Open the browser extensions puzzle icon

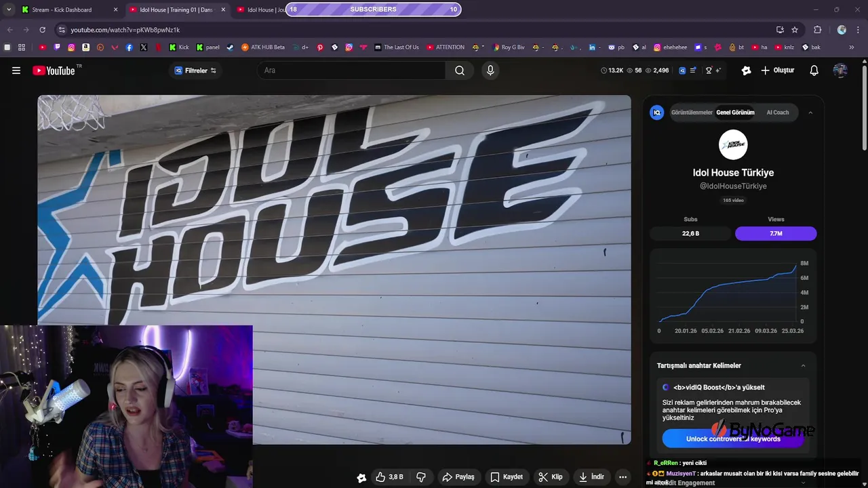(x=818, y=30)
